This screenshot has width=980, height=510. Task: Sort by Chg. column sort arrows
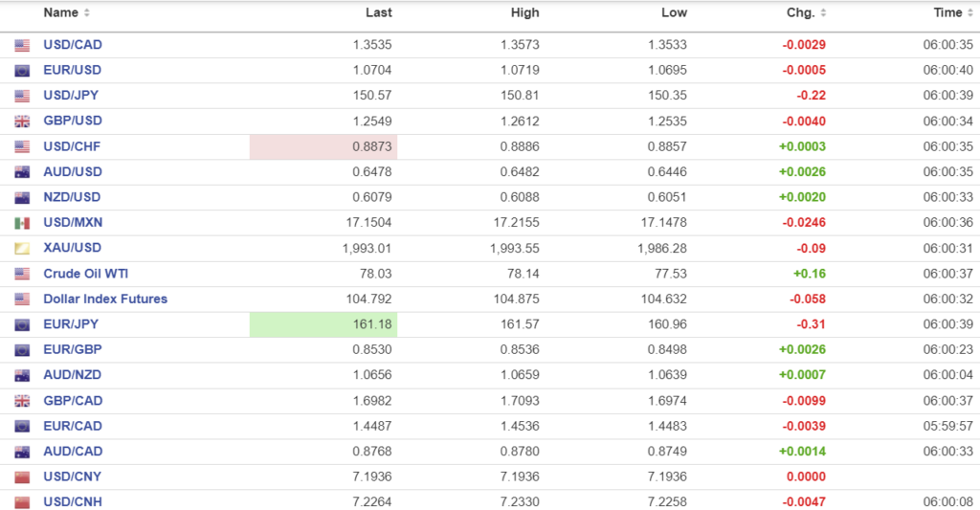824,13
